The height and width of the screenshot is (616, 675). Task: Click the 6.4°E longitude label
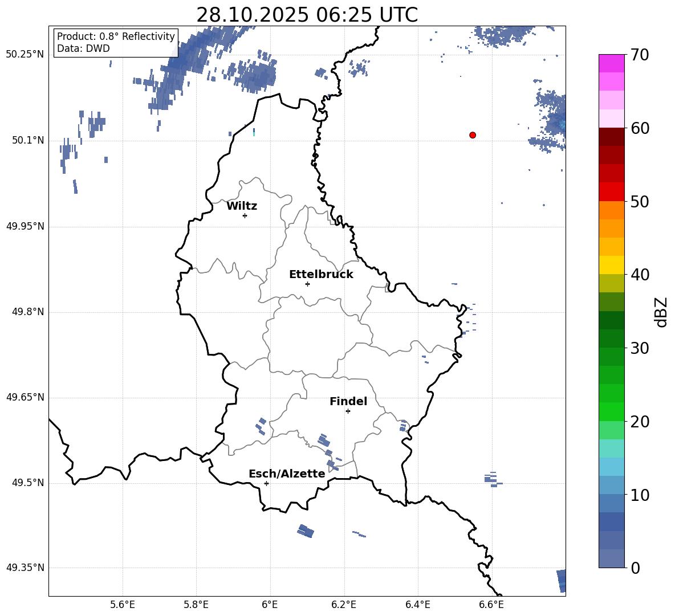click(417, 605)
